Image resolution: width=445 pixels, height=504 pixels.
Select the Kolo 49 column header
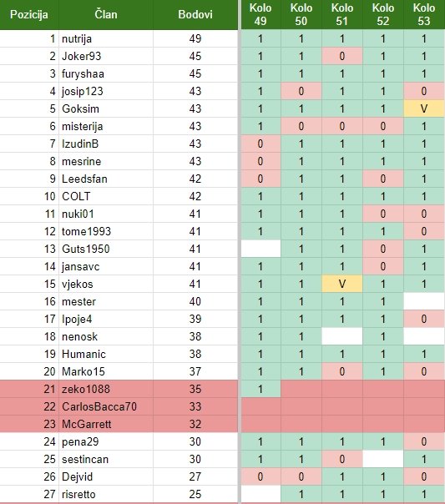coord(260,15)
